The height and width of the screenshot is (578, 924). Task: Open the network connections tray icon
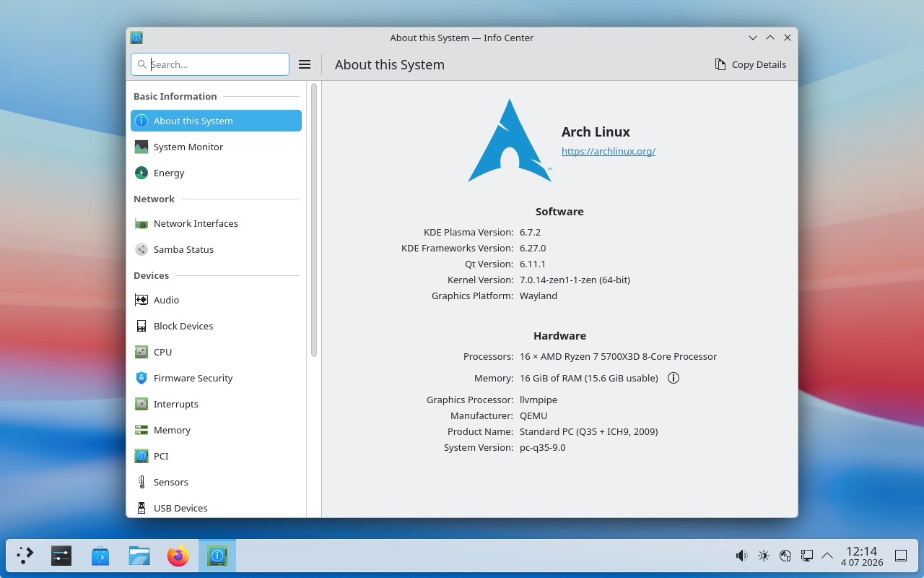pos(807,556)
